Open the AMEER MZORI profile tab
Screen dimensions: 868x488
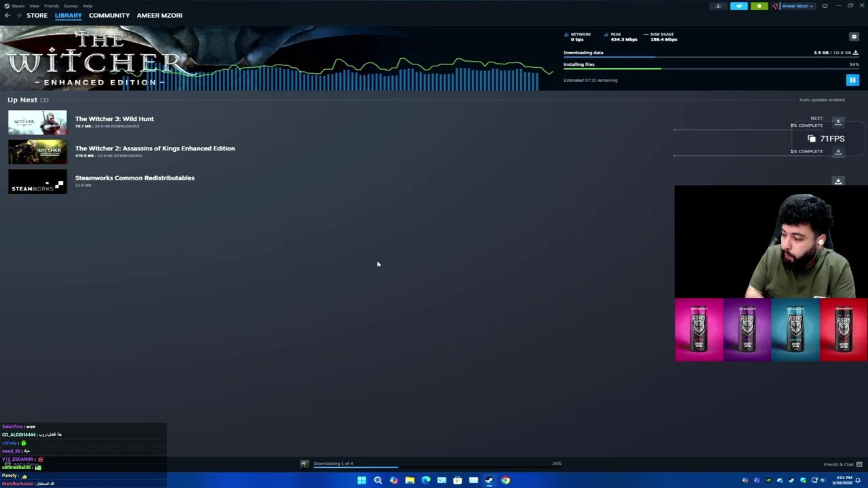click(x=159, y=15)
